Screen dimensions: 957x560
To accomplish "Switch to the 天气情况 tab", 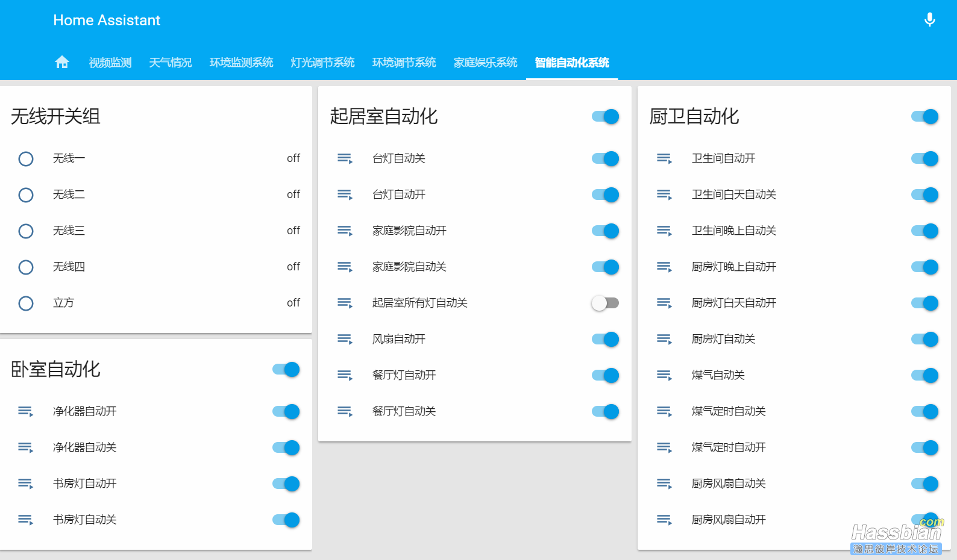I will [x=171, y=63].
